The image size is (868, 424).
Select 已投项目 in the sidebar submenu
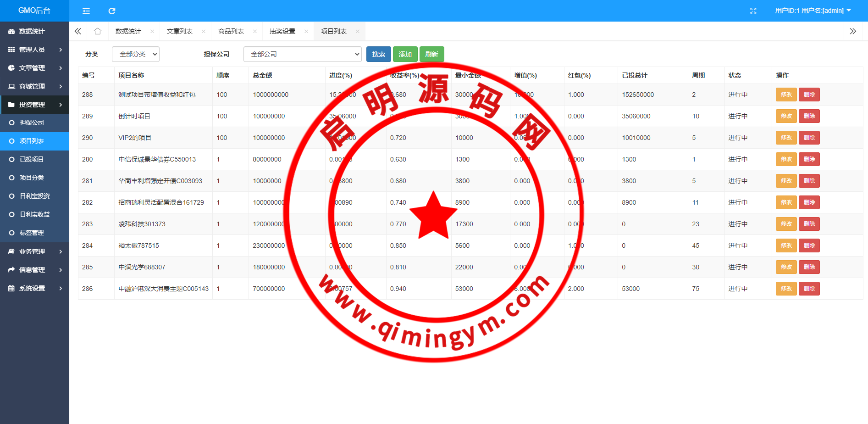(x=32, y=159)
